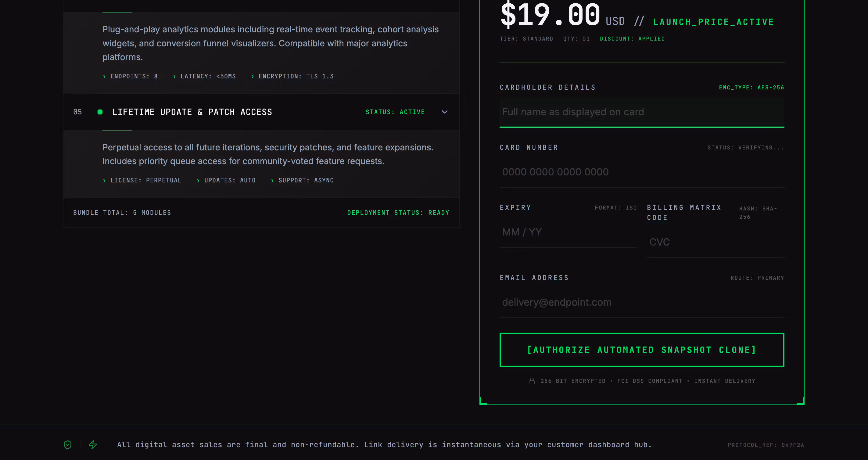Authorize Automated Snapshot Clone button

point(642,350)
